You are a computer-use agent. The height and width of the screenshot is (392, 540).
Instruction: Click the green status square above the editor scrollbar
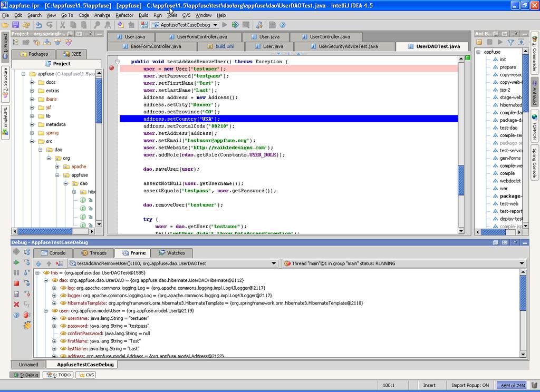tap(468, 58)
